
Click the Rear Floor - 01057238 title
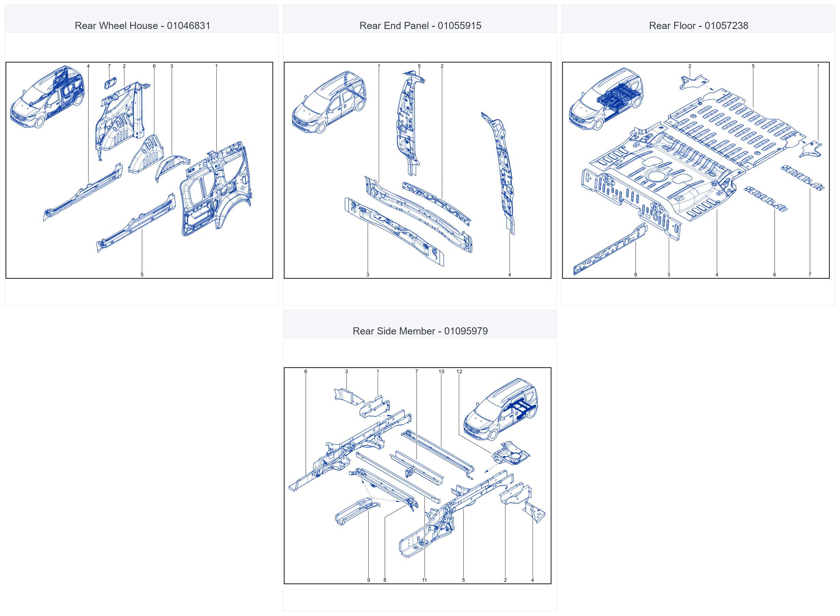699,25
